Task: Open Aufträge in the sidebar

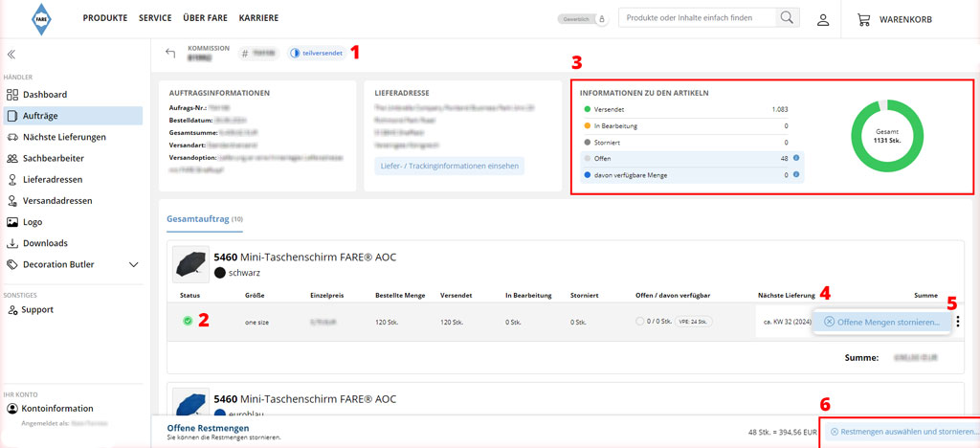Action: [x=73, y=116]
